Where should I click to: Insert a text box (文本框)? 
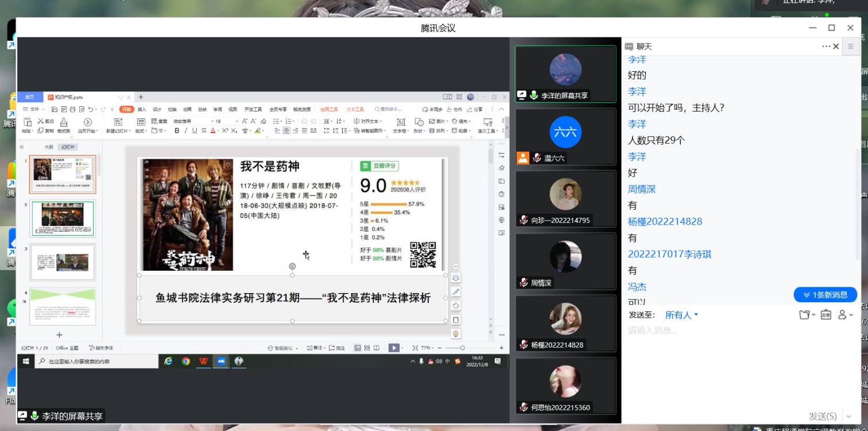401,125
